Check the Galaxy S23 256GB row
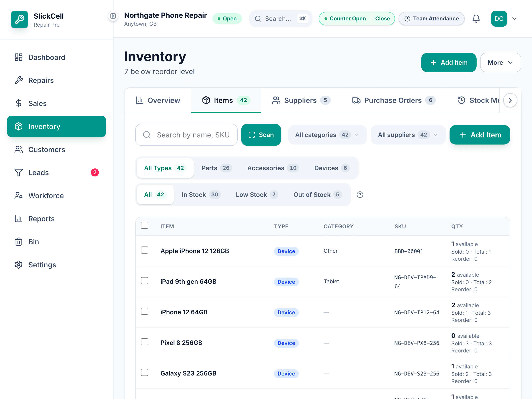This screenshot has height=399, width=532. [x=145, y=372]
